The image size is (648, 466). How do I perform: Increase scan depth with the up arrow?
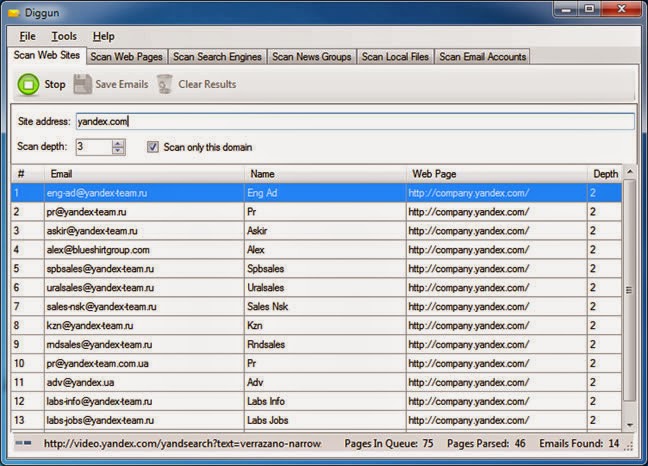click(x=118, y=143)
